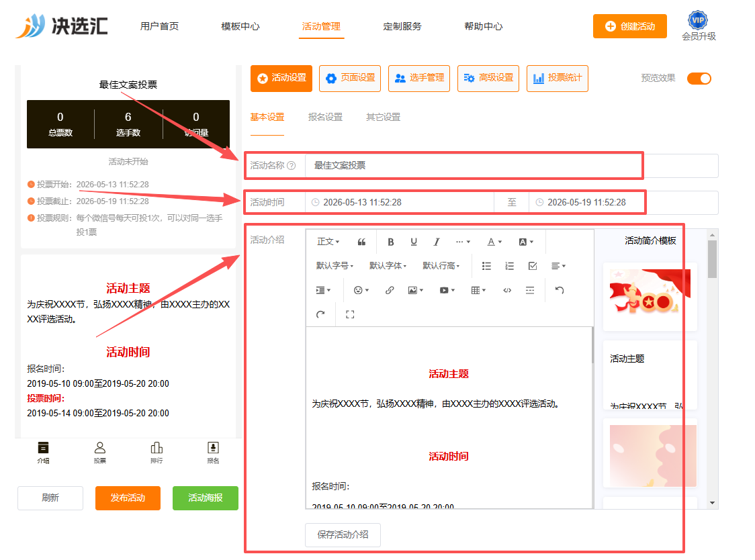Image resolution: width=755 pixels, height=560 pixels.
Task: Click the 创建活动 button
Action: (x=630, y=26)
